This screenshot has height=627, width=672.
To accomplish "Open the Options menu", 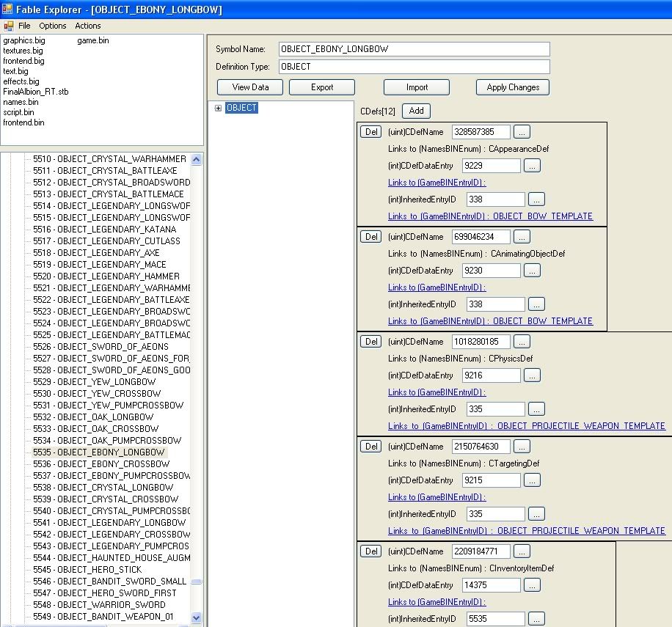I will pos(53,26).
